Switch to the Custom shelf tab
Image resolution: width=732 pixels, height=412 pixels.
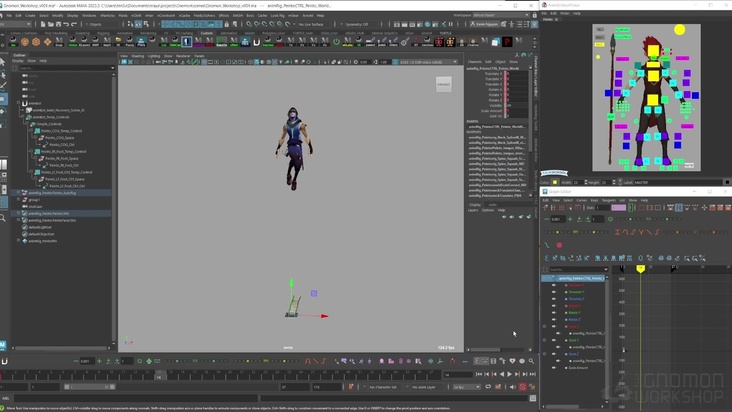coord(206,33)
